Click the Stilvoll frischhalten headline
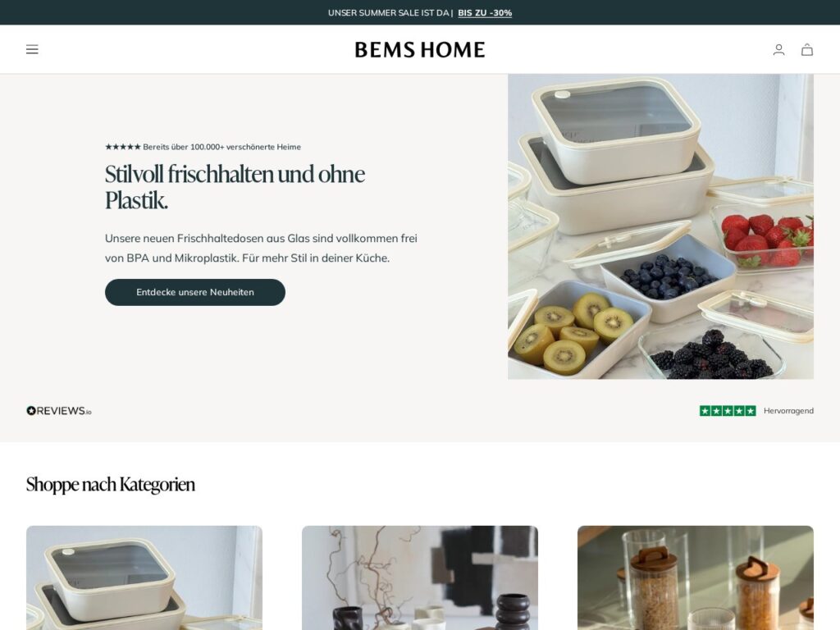 (x=235, y=187)
